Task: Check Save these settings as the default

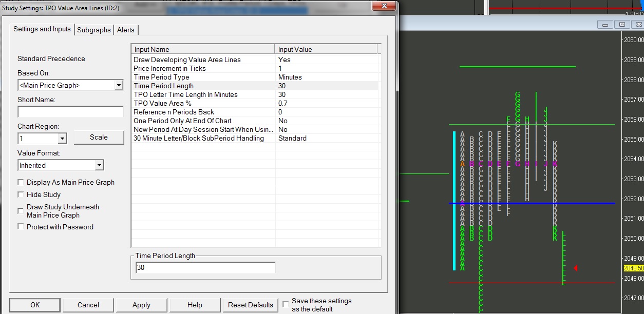Action: pos(286,305)
